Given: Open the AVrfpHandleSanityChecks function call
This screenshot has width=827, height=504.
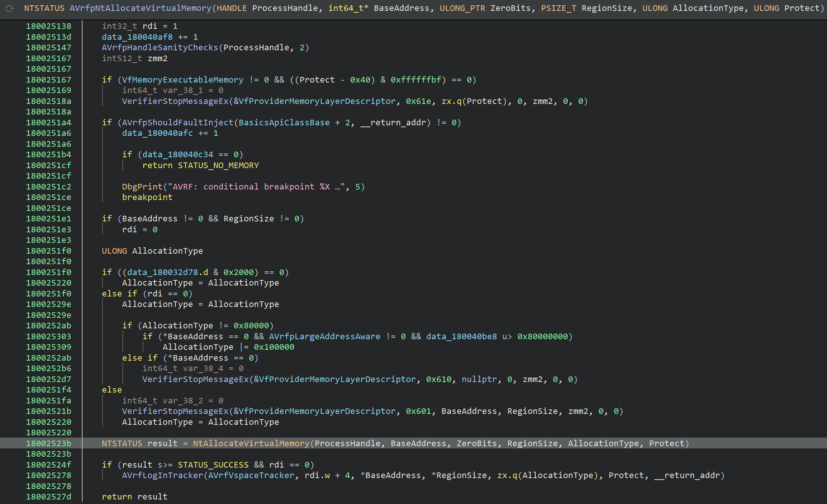Looking at the screenshot, I should (x=160, y=48).
